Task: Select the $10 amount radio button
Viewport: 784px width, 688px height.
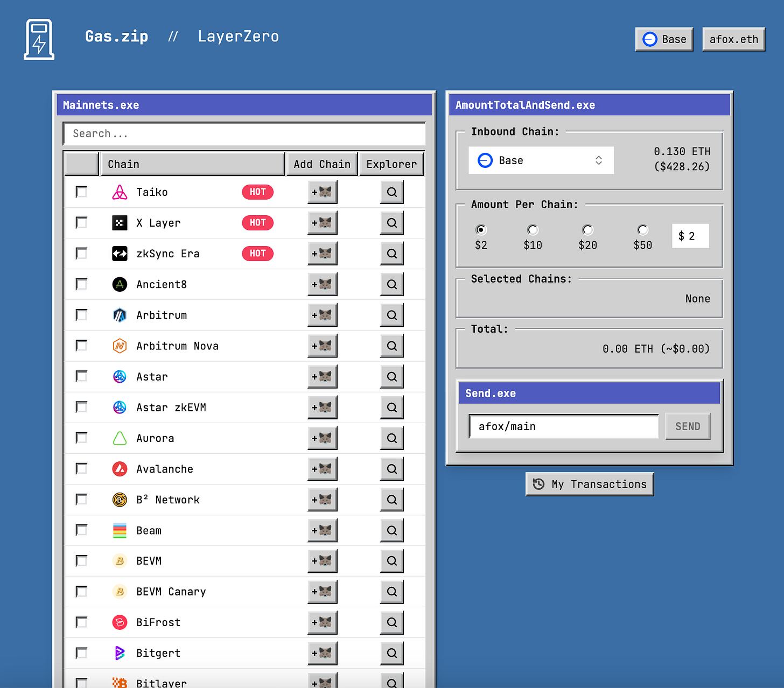Action: point(533,230)
